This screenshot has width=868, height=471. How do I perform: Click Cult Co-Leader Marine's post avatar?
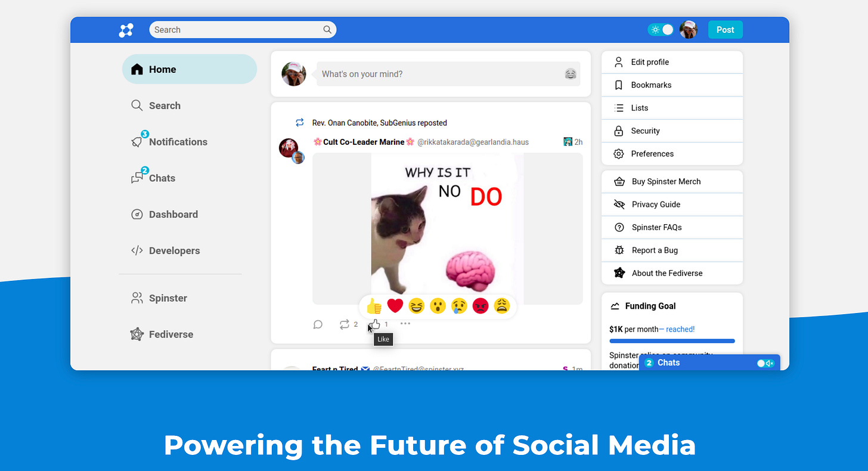click(289, 148)
